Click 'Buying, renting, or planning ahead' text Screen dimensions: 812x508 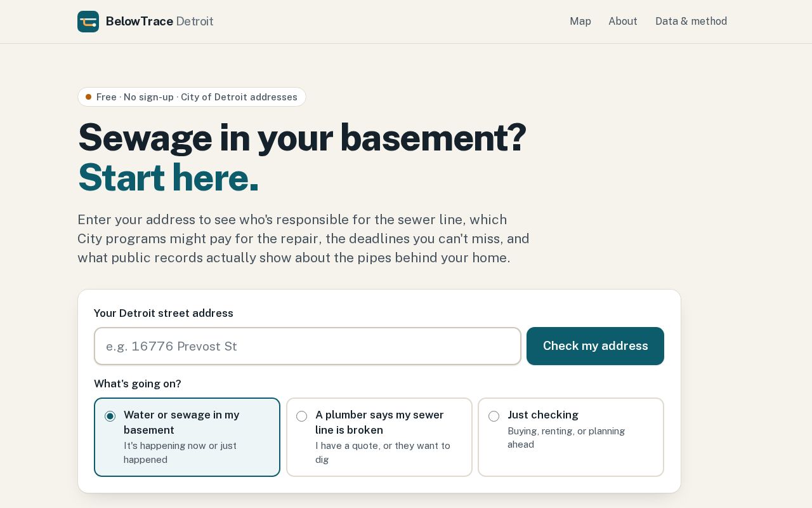click(566, 438)
